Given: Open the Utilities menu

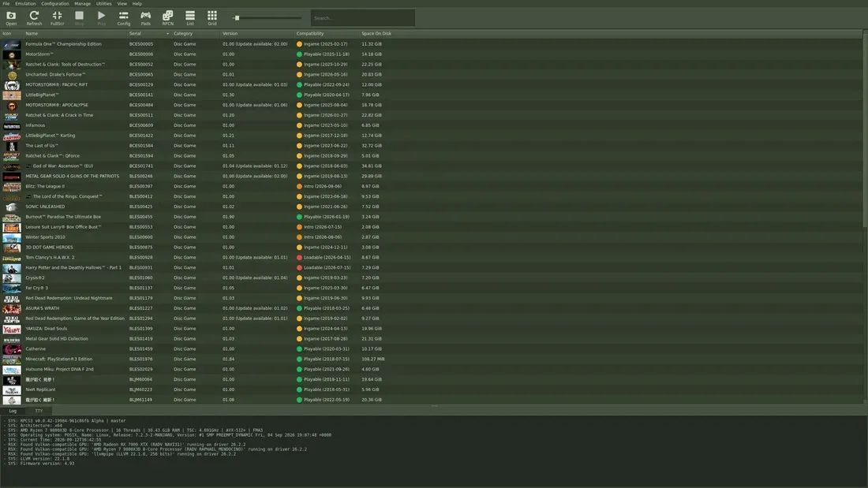Looking at the screenshot, I should point(103,3).
